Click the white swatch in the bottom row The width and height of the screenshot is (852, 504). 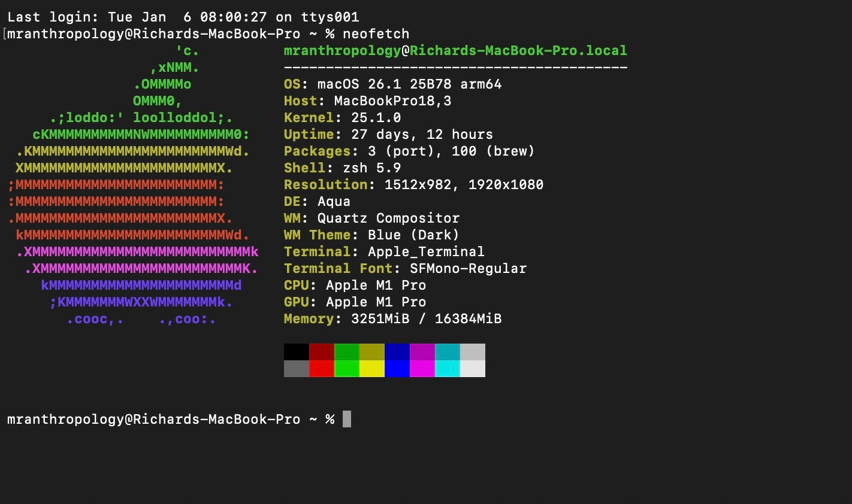[x=473, y=369]
